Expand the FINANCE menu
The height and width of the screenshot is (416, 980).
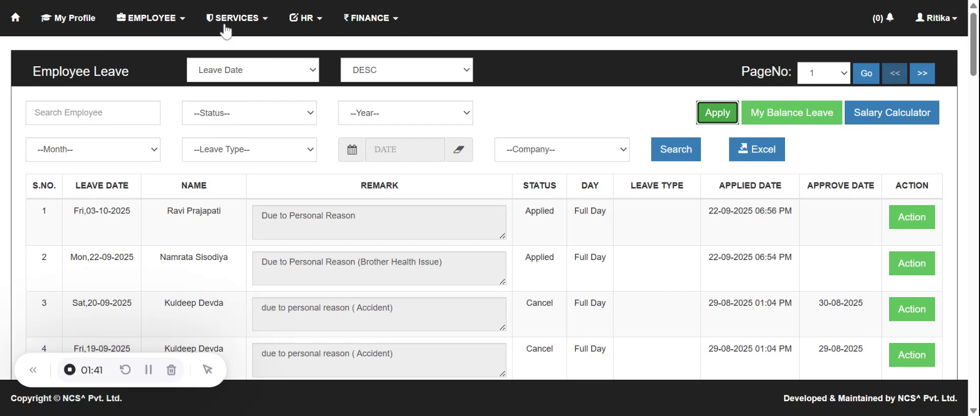371,18
